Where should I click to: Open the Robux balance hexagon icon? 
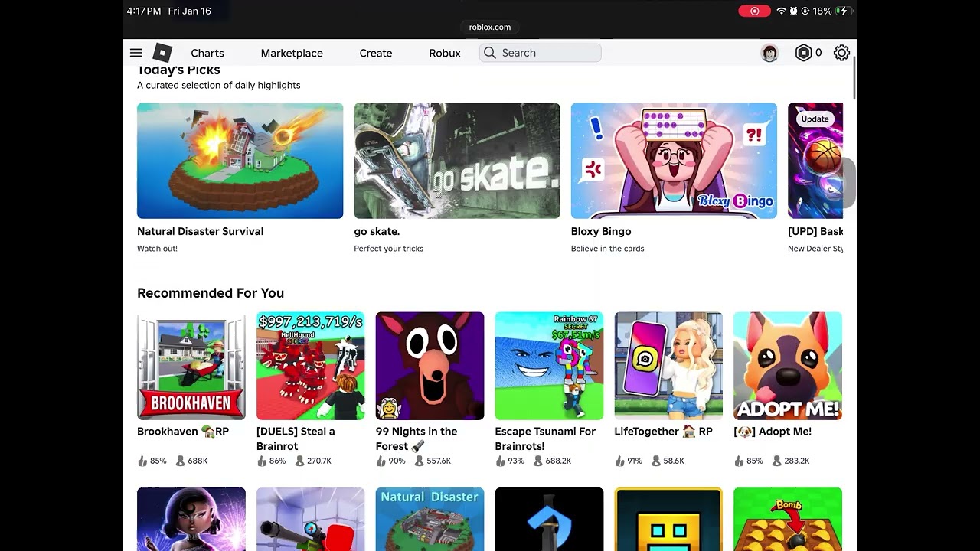point(803,53)
